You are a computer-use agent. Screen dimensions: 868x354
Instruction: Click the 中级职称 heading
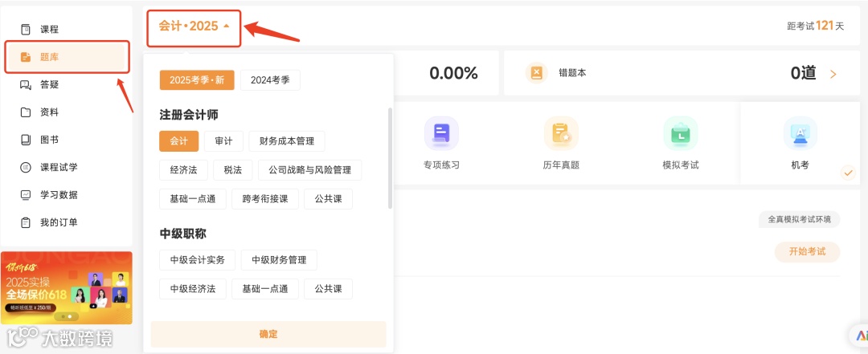point(182,234)
